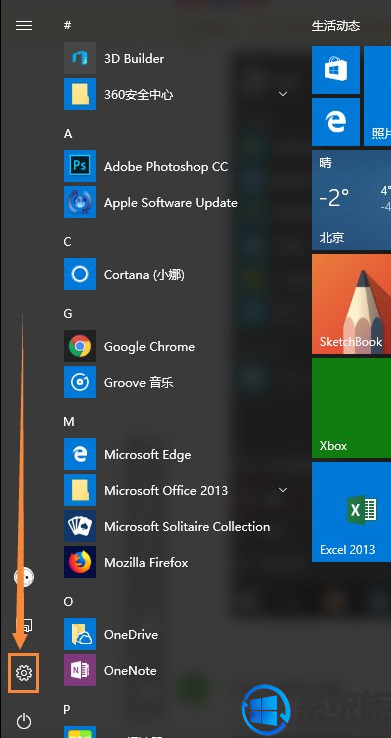This screenshot has height=738, width=391.
Task: Select the OneDrive label
Action: pyautogui.click(x=131, y=634)
